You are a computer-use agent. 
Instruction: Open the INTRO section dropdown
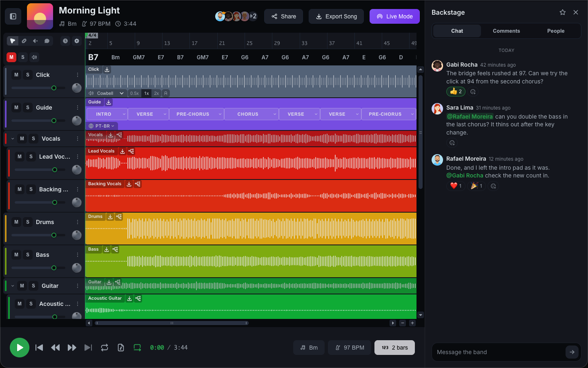tap(107, 114)
